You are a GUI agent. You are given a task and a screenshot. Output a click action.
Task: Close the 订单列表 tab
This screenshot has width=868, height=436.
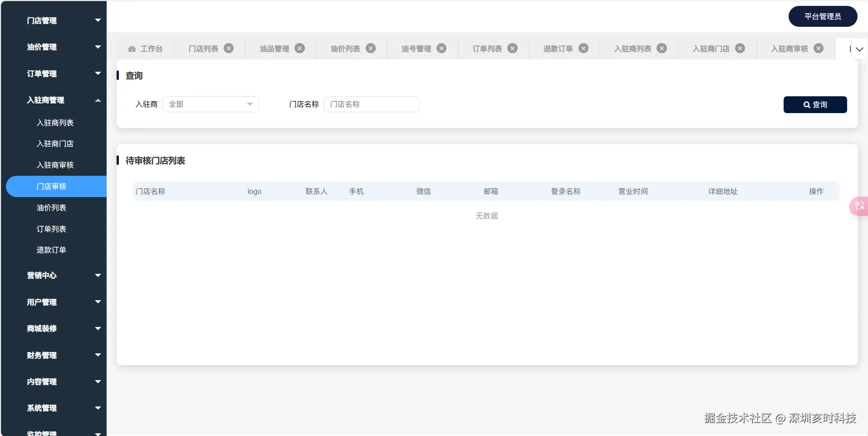click(x=513, y=48)
